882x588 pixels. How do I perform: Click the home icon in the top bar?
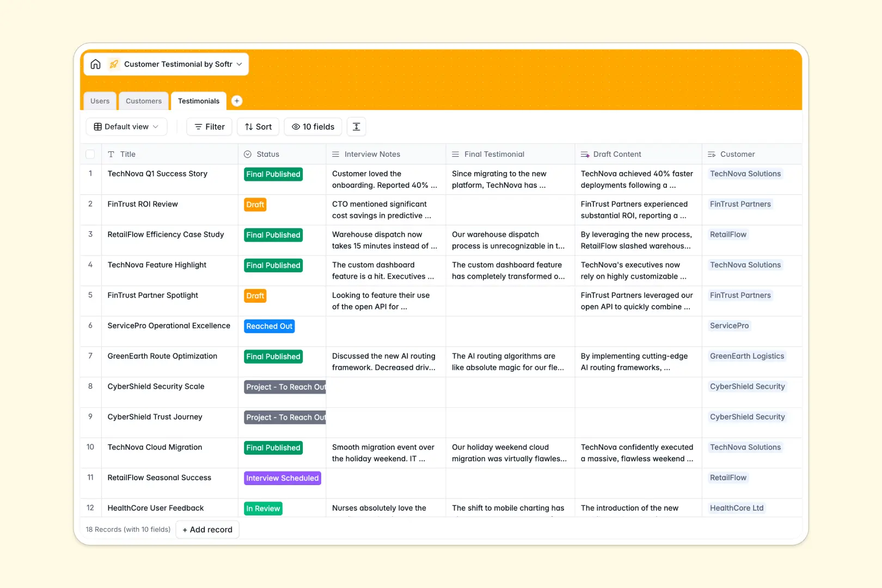coord(96,64)
